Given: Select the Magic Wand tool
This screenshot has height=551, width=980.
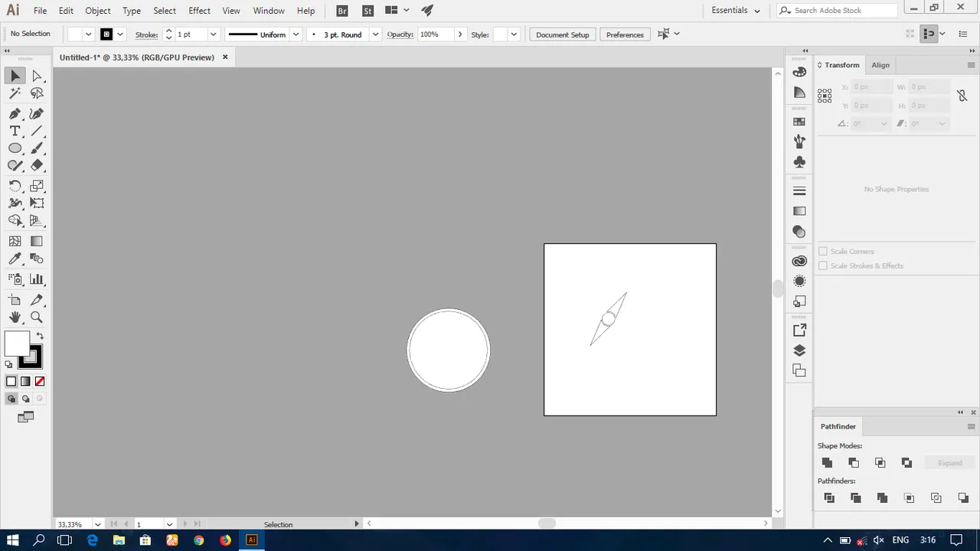Looking at the screenshot, I should point(15,93).
